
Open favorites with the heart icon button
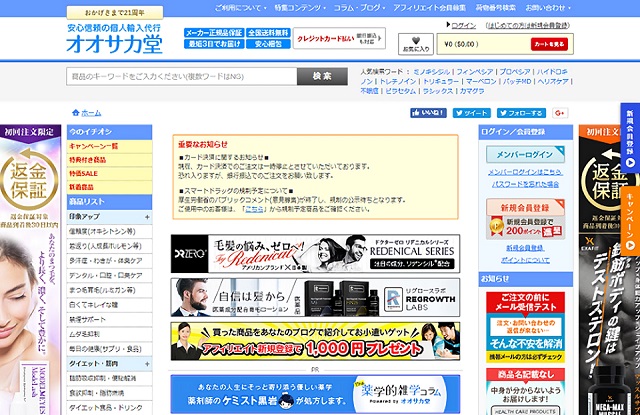[416, 44]
